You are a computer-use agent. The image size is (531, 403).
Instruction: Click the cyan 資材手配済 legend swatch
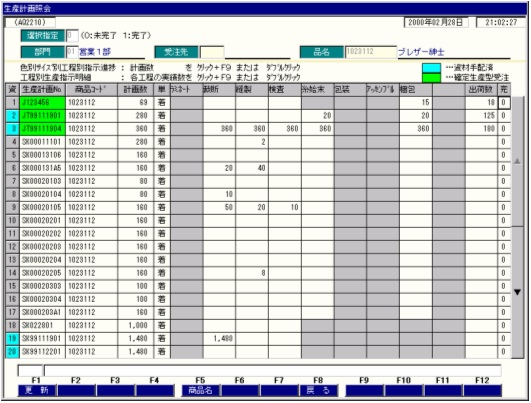pos(431,68)
